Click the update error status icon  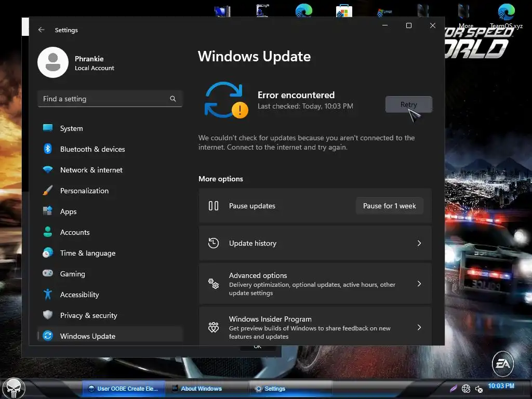point(227,100)
